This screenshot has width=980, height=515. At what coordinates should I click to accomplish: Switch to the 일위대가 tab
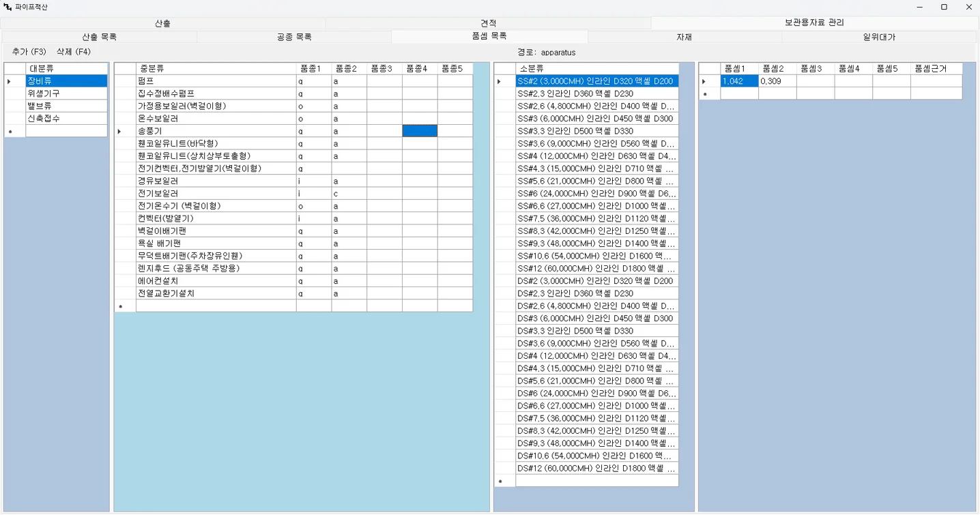(880, 37)
